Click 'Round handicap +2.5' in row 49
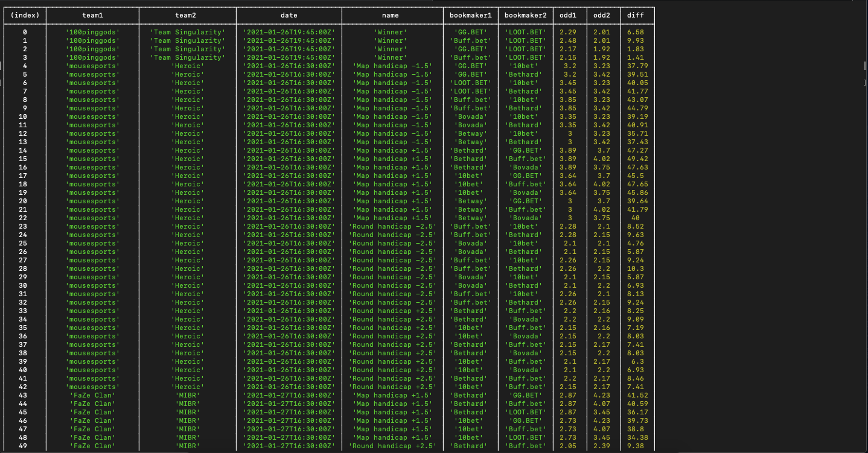This screenshot has width=868, height=453. pos(392,446)
